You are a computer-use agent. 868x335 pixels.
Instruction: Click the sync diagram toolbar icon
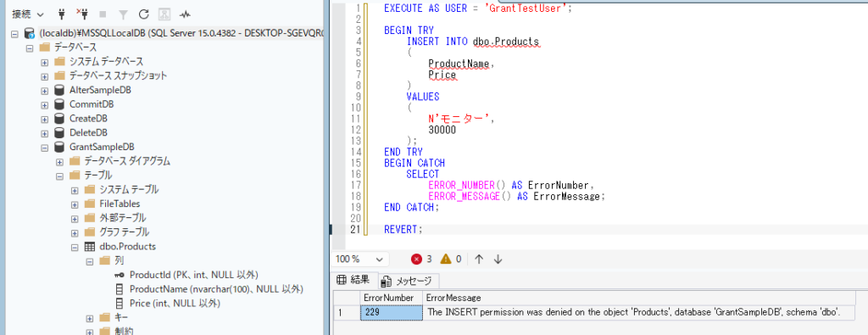[164, 14]
